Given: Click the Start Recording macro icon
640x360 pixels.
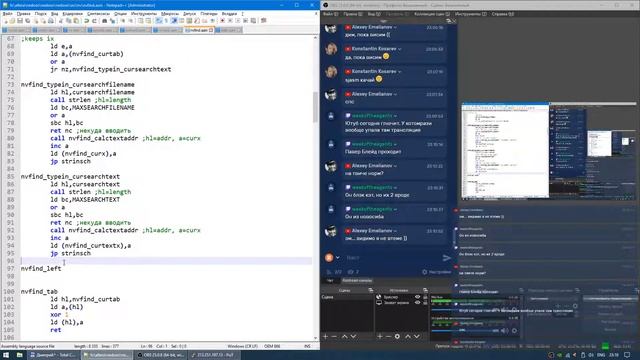Looking at the screenshot, I should click(222, 21).
